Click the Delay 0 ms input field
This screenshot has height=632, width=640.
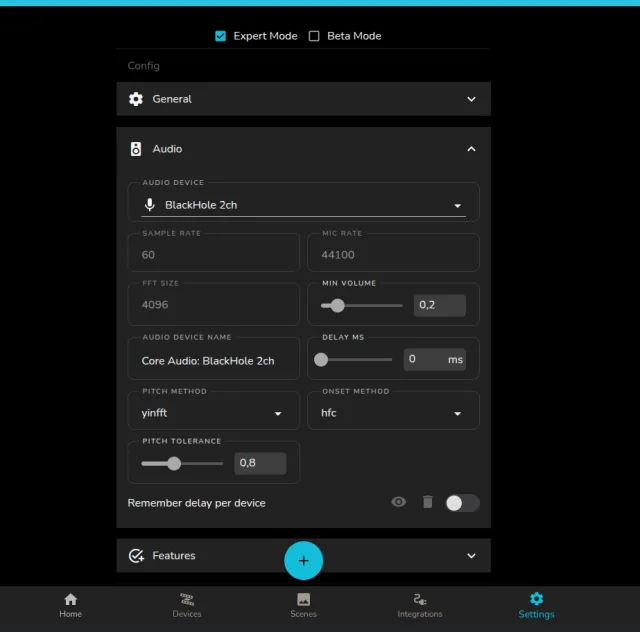coord(435,360)
